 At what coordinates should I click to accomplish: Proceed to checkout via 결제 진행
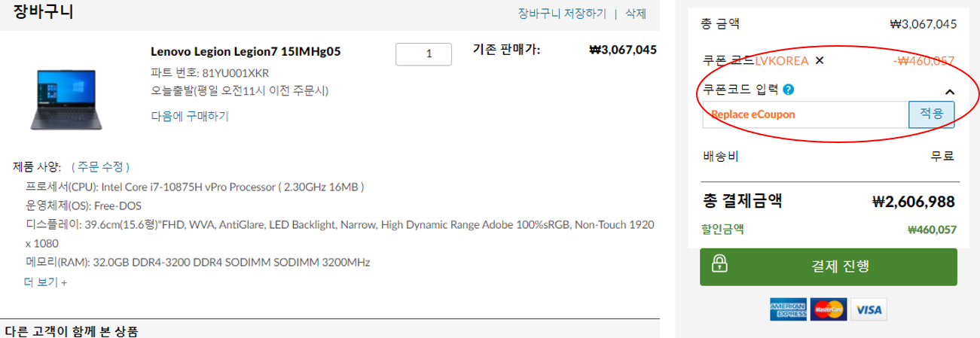829,266
